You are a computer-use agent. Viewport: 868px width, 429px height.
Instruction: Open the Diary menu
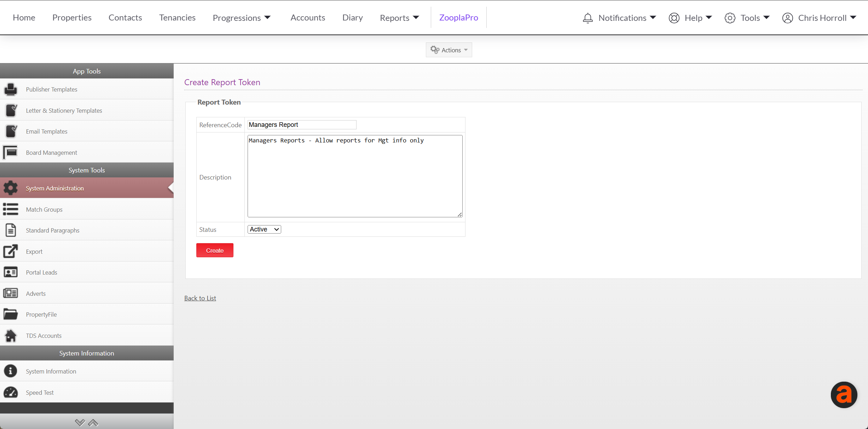coord(353,17)
